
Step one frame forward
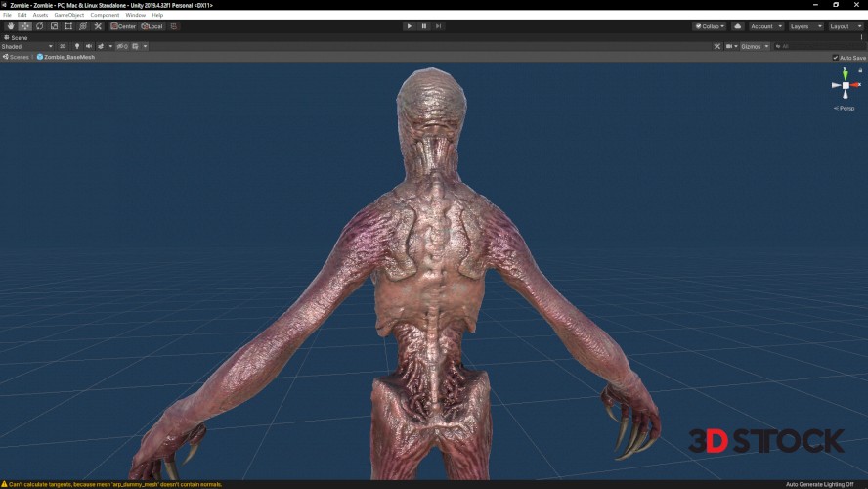pyautogui.click(x=439, y=26)
